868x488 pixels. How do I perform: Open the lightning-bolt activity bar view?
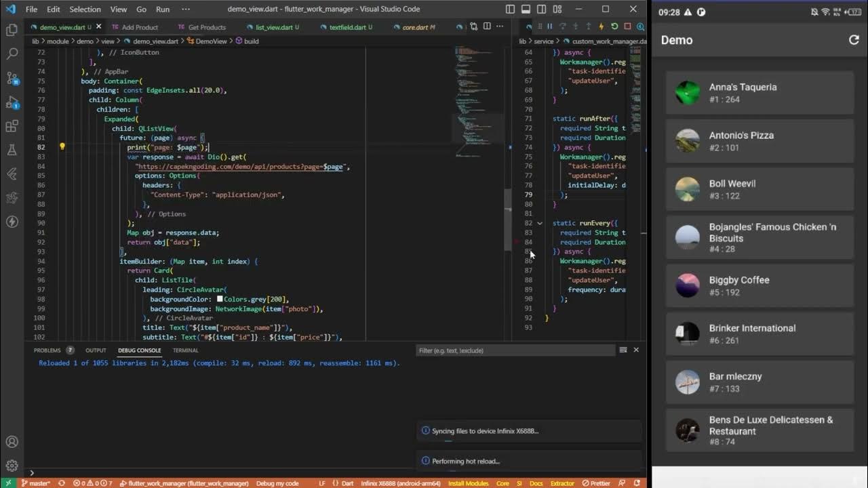click(x=12, y=222)
